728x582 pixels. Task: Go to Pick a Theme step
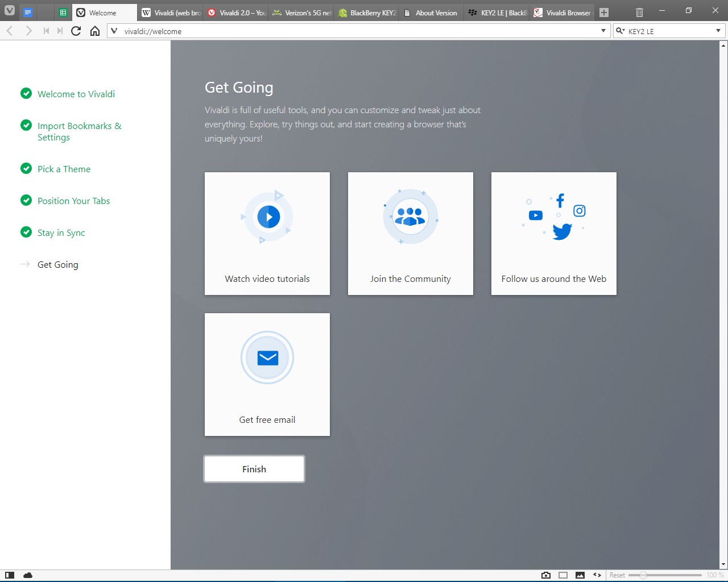pyautogui.click(x=64, y=169)
